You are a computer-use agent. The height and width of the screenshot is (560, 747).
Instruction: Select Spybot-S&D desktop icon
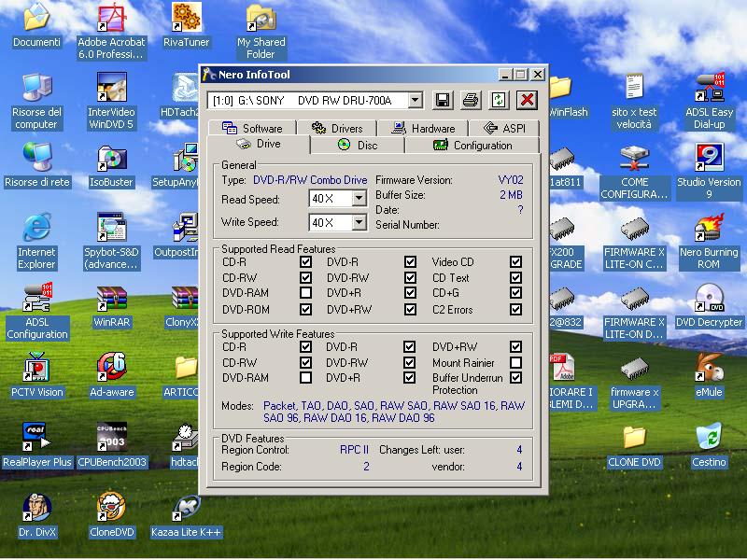point(111,242)
